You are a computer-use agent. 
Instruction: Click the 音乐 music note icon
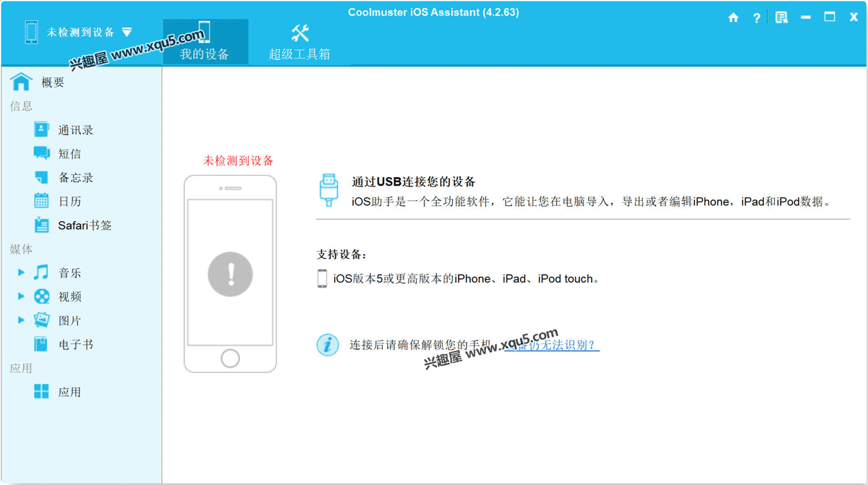click(x=41, y=272)
